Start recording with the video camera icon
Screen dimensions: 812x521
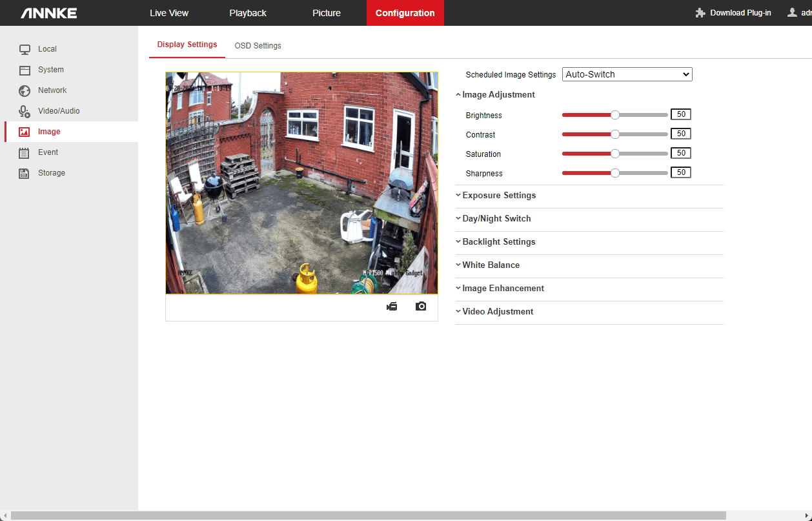pos(392,307)
